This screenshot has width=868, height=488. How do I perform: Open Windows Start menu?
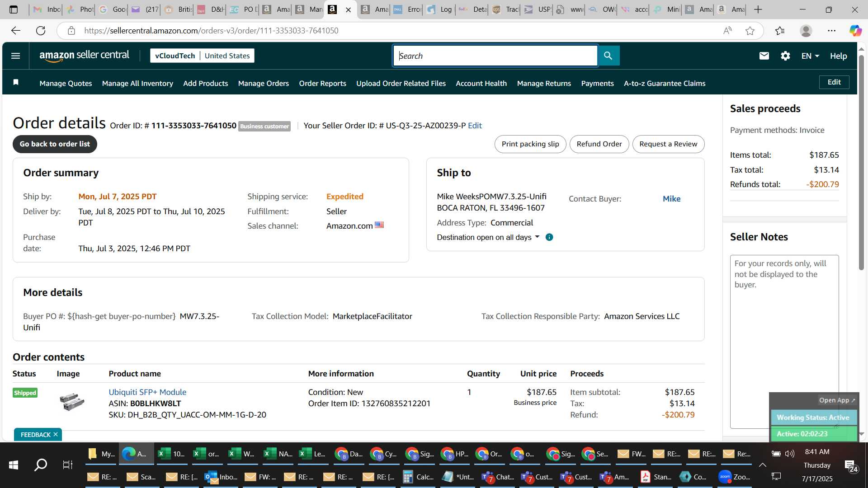click(x=14, y=465)
